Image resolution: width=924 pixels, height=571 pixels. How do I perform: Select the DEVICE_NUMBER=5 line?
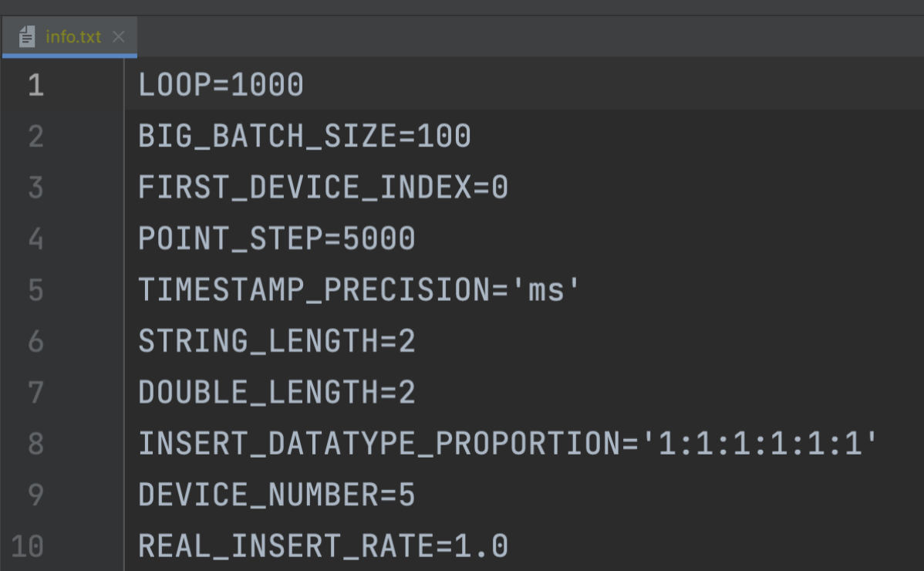(x=276, y=495)
